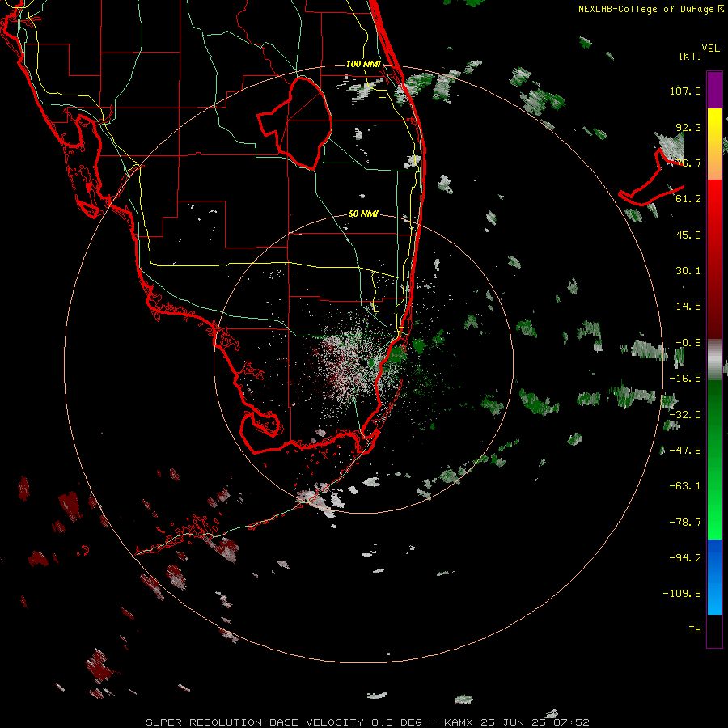Click the 61.2 velocity scale value
This screenshot has width=728, height=728.
pos(688,199)
